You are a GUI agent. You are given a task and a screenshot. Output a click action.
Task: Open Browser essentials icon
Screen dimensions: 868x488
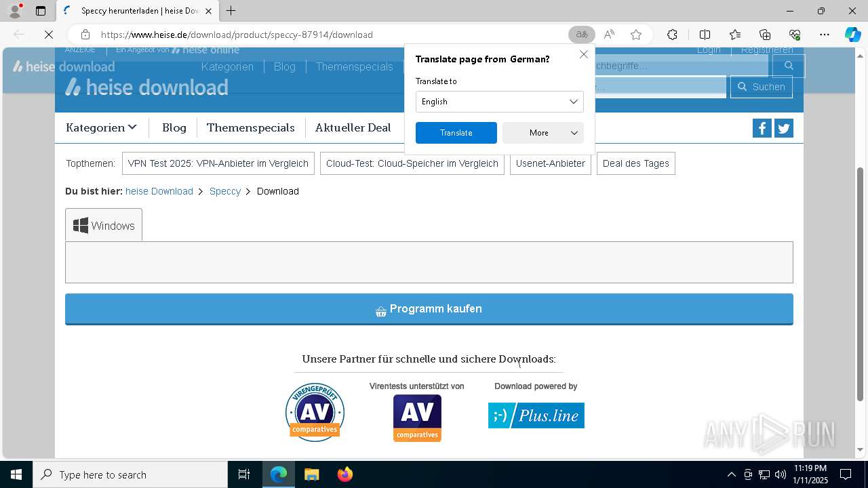tap(795, 35)
